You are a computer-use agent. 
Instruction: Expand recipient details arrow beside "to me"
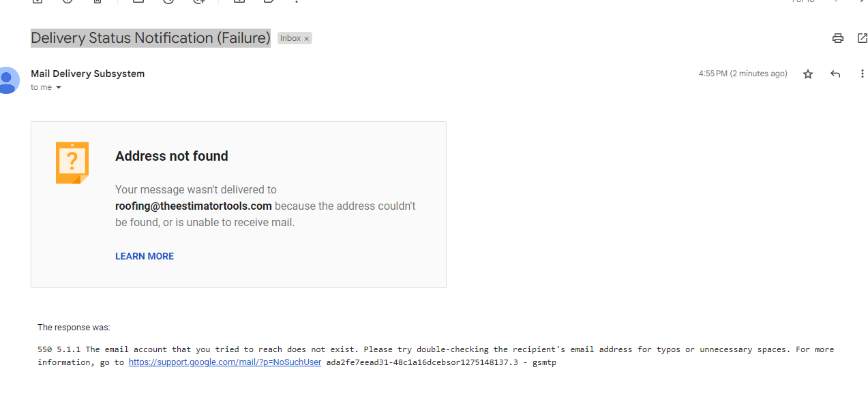(59, 88)
